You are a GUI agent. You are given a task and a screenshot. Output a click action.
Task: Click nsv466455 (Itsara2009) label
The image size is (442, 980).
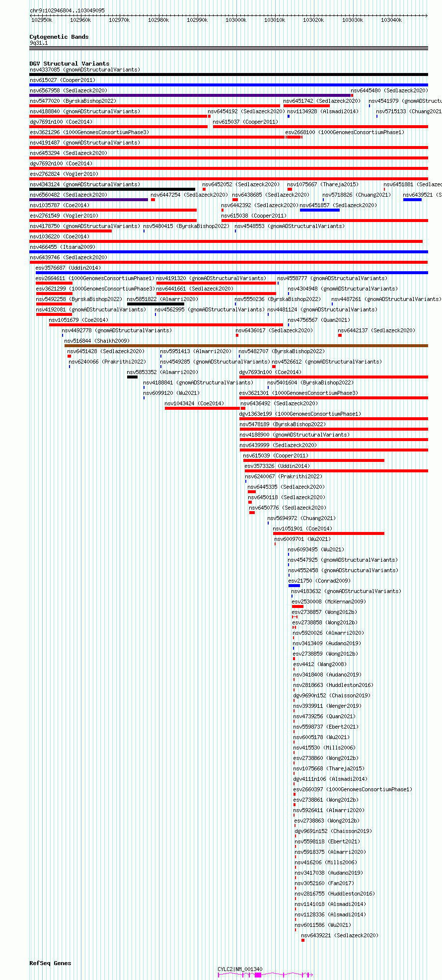click(x=63, y=247)
